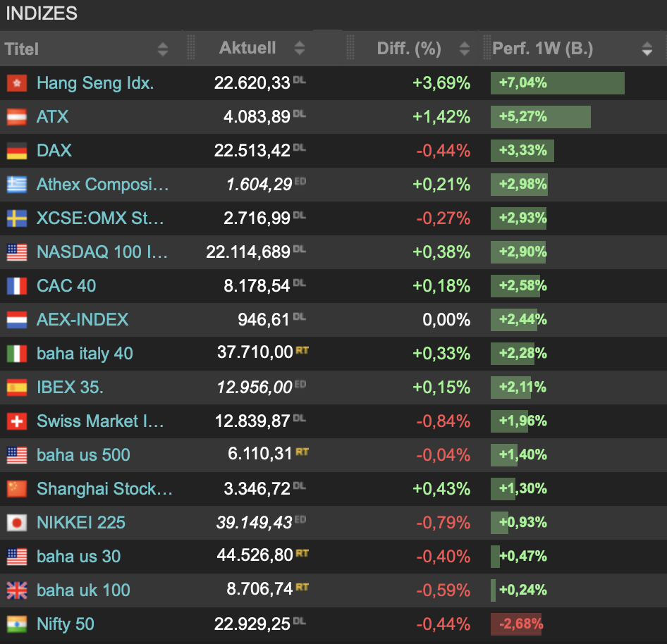This screenshot has width=667, height=644.
Task: Click the Diff. (%) column header
Action: click(x=409, y=49)
